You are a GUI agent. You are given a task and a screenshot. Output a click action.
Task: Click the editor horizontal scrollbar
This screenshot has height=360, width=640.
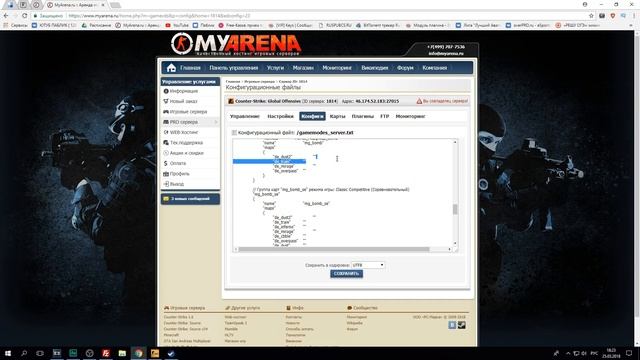[x=334, y=249]
